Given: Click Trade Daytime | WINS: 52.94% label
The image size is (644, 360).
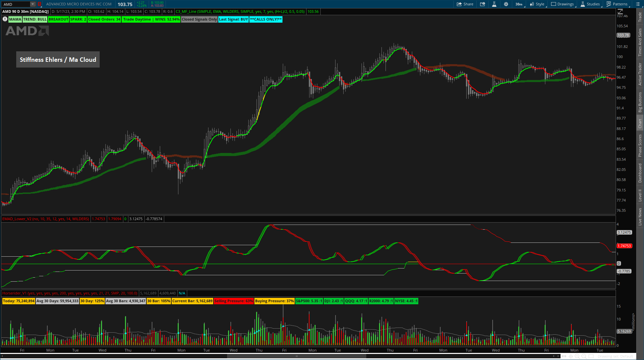Looking at the screenshot, I should click(x=151, y=19).
